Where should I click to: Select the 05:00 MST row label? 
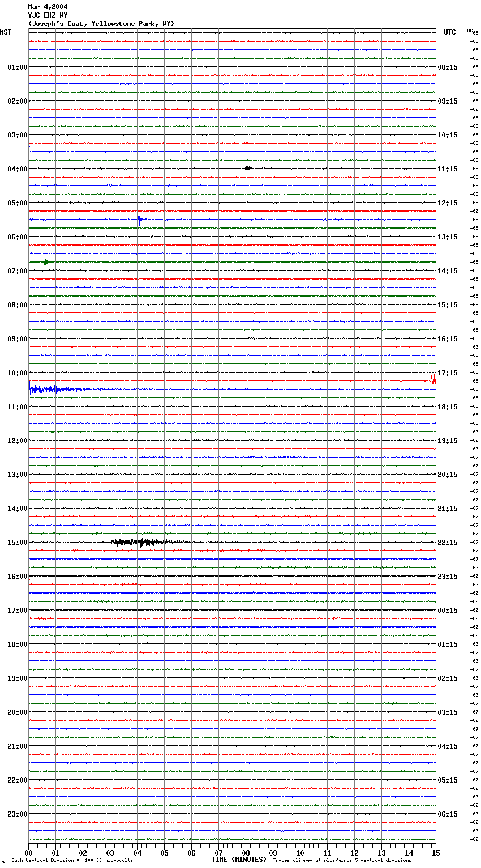18,203
